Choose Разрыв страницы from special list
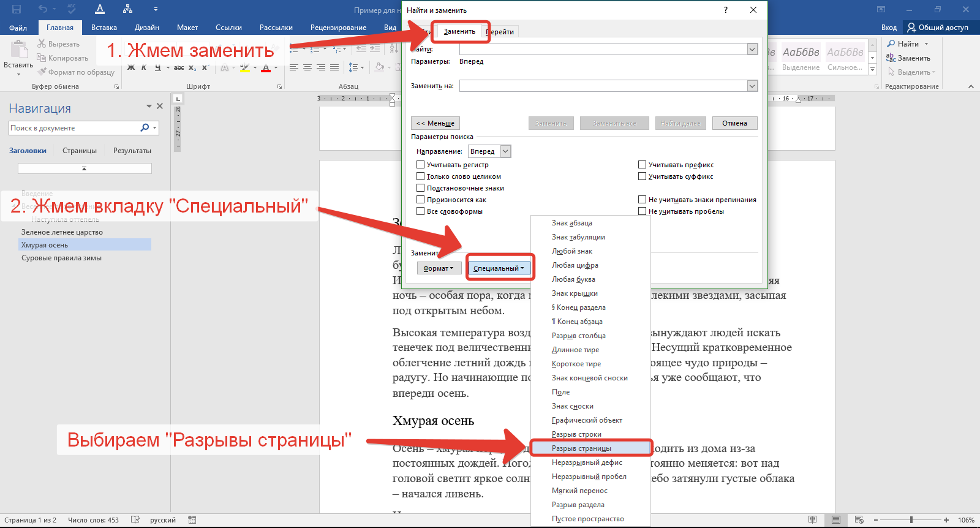Image resolution: width=980 pixels, height=528 pixels. (x=590, y=448)
